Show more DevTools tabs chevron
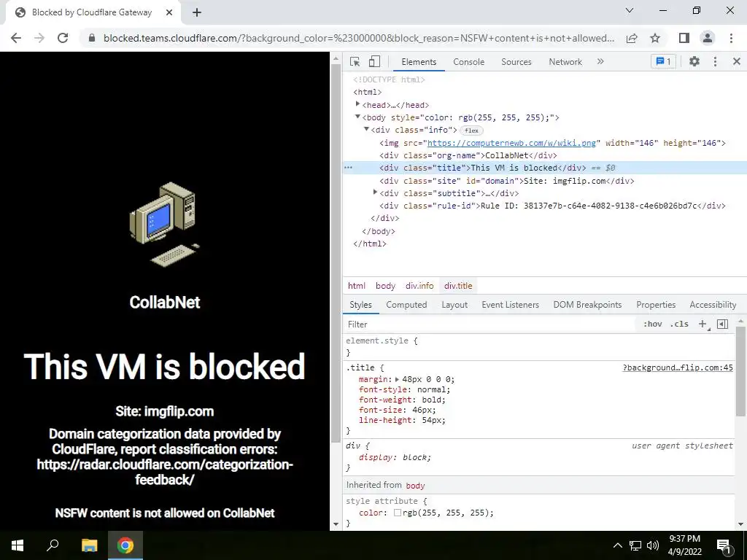Image resolution: width=747 pixels, height=560 pixels. click(x=600, y=61)
